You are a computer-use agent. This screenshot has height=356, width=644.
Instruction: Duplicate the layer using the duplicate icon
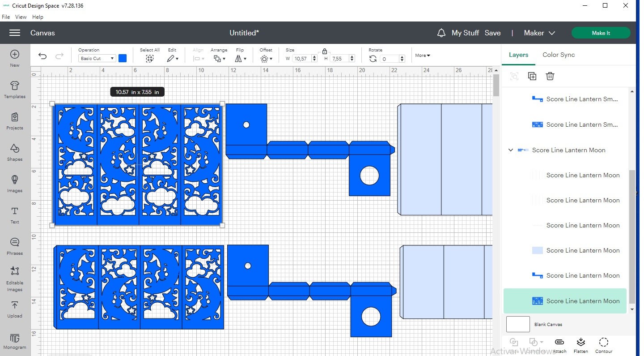tap(532, 76)
